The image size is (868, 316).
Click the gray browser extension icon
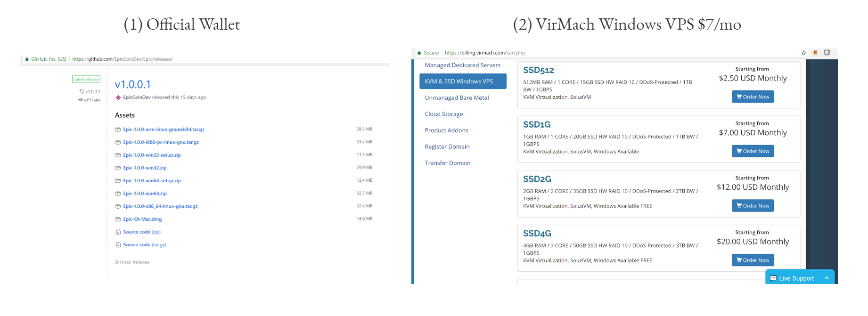tap(827, 53)
